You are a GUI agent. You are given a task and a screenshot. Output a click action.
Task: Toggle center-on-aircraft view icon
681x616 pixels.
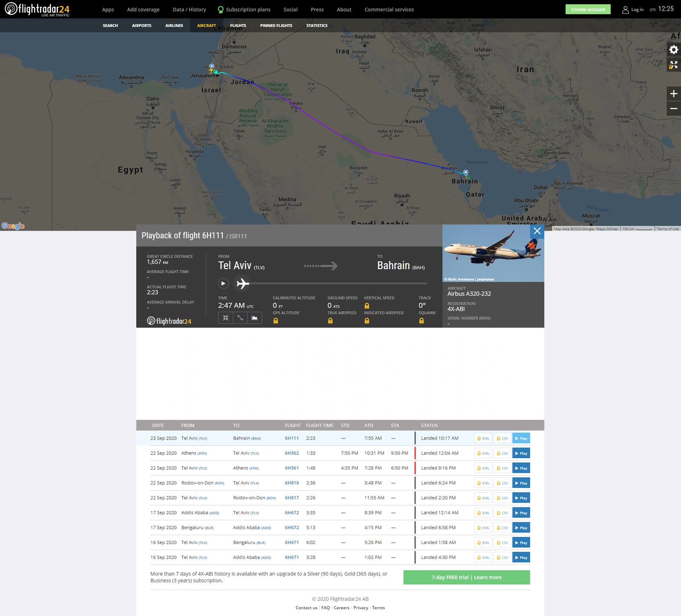[x=226, y=318]
